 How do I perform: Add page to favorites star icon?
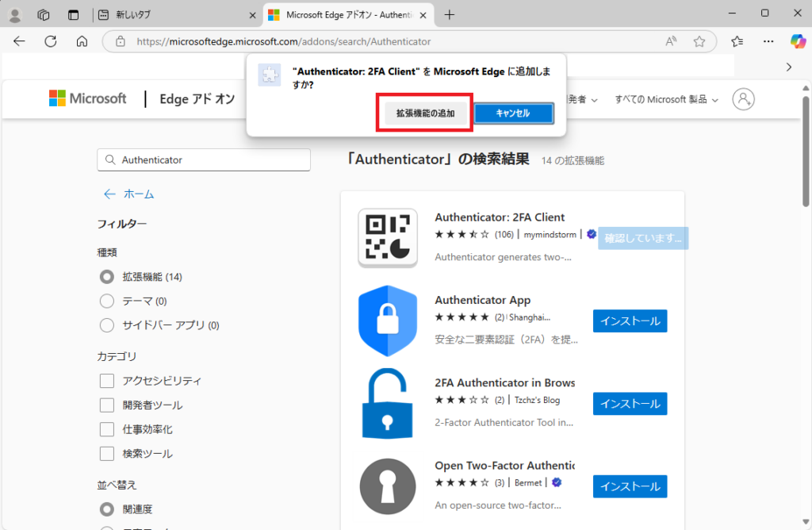click(699, 41)
